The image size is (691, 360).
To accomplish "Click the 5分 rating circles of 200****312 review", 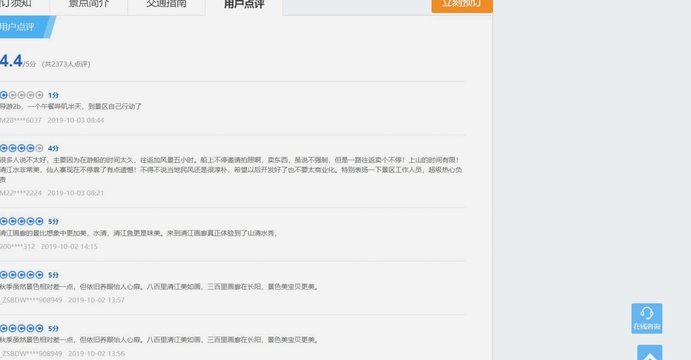I will 22,221.
